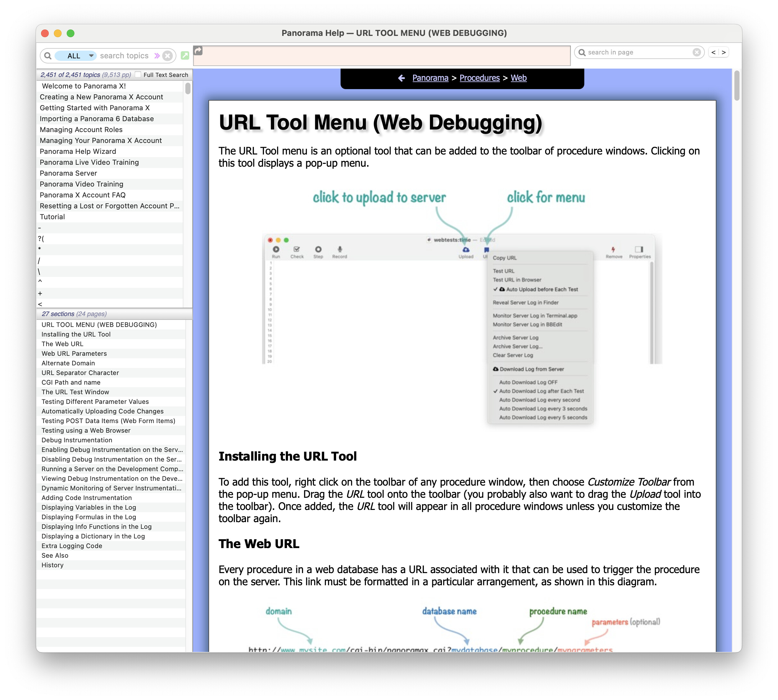Go to previous search-in-page match
Image resolution: width=778 pixels, height=700 pixels.
[x=713, y=52]
